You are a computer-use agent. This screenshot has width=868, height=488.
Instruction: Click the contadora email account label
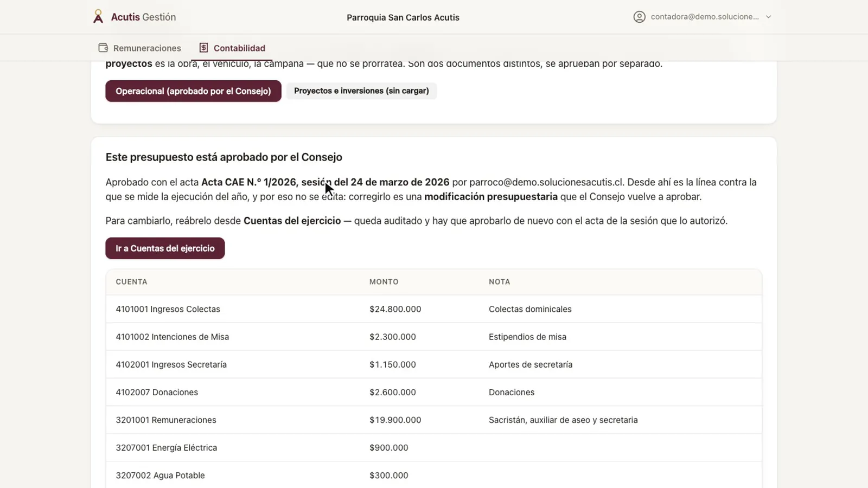(705, 17)
